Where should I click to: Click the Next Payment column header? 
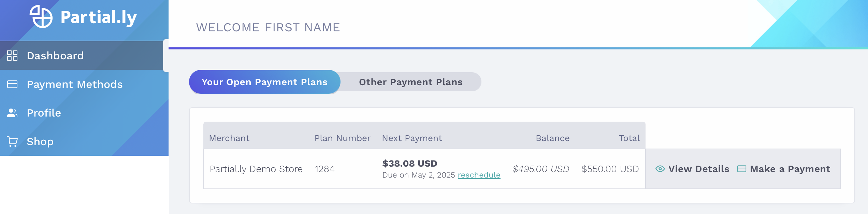pos(412,138)
